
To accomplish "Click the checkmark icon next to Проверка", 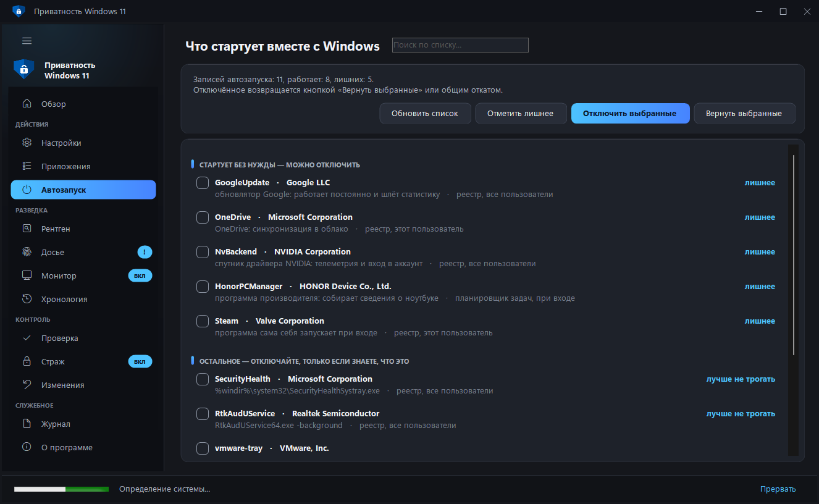I will [x=27, y=338].
